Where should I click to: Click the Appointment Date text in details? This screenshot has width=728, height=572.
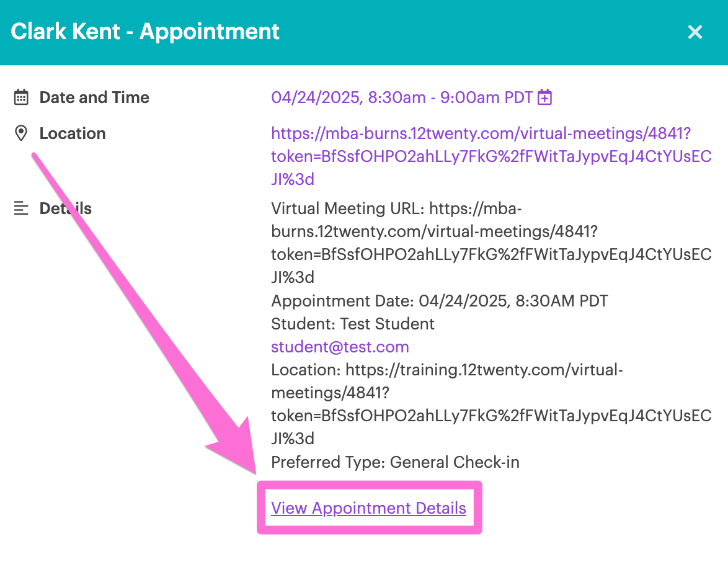click(439, 301)
